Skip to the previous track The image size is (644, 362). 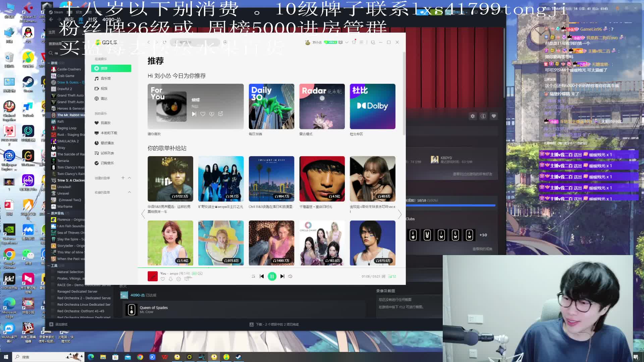[x=262, y=277]
